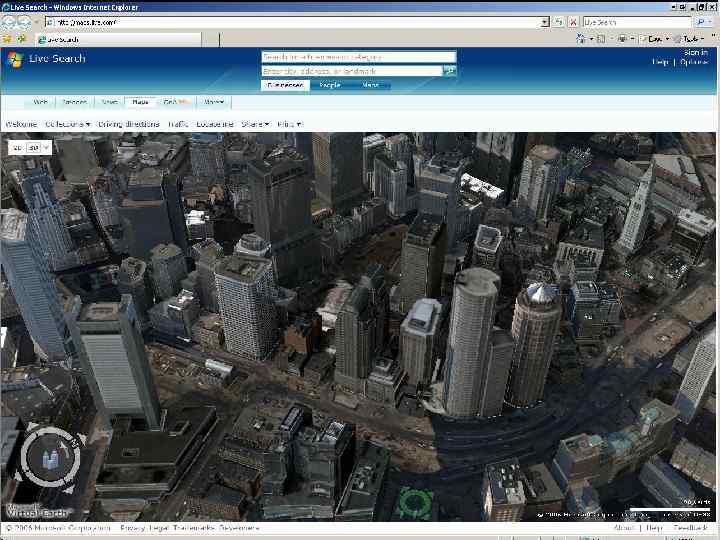Open the About link in the footer
Screen dimensions: 720x540
[x=624, y=528]
